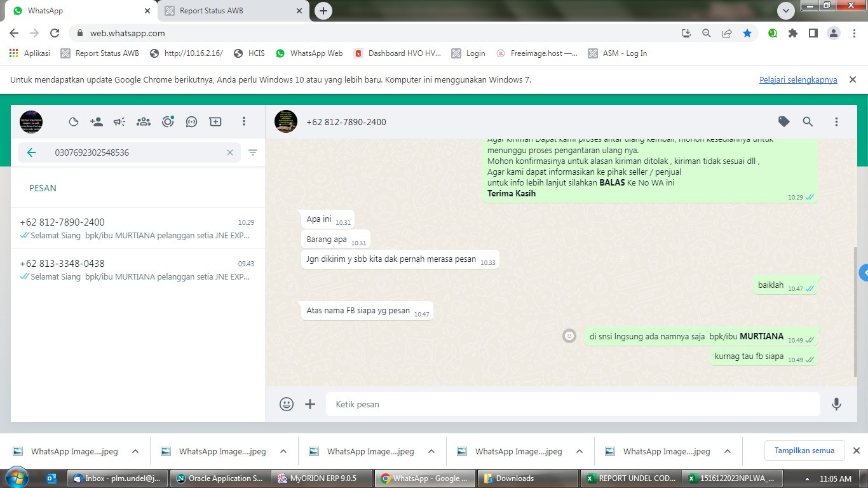Open the Chrome profile avatar

point(834,33)
